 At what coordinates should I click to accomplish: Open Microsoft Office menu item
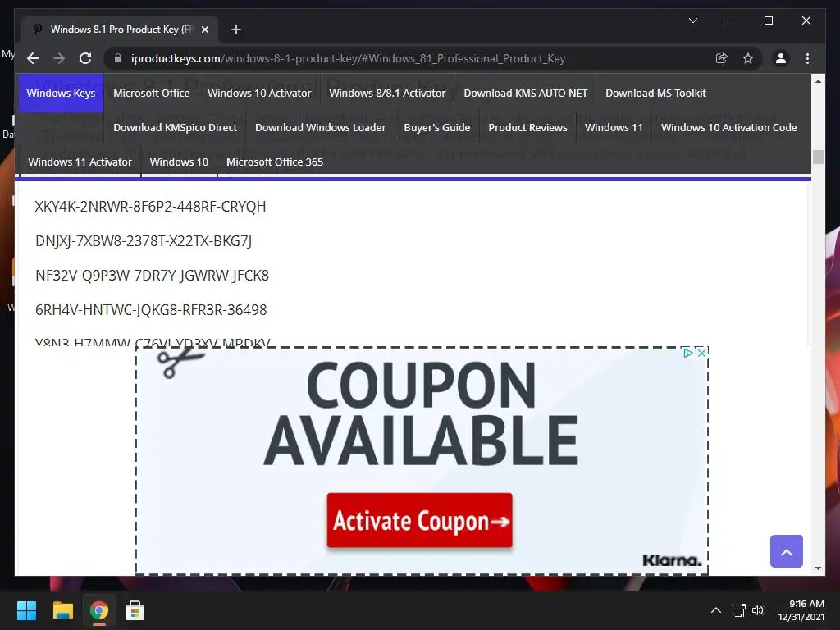point(152,94)
